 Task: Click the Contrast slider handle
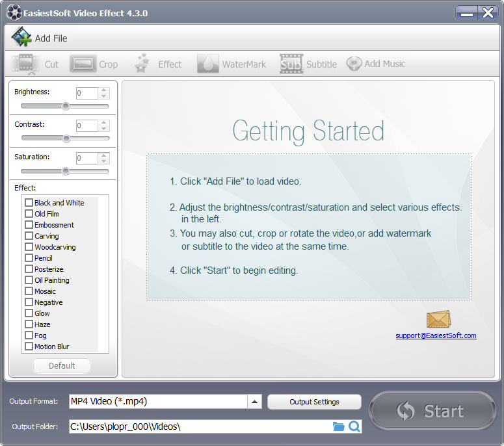[66, 138]
